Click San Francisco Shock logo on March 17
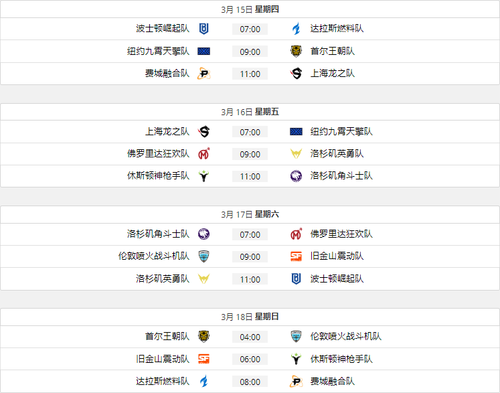 [x=296, y=256]
